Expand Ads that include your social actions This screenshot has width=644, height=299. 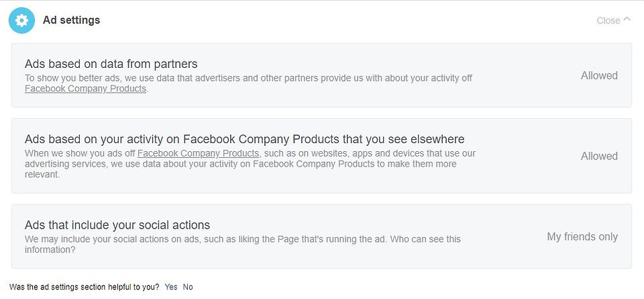[x=321, y=236]
